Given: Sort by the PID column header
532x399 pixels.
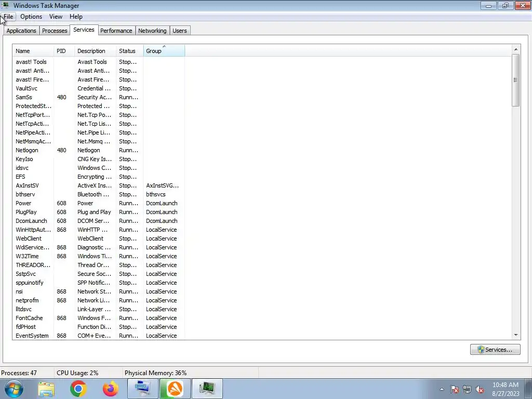Looking at the screenshot, I should click(x=64, y=51).
